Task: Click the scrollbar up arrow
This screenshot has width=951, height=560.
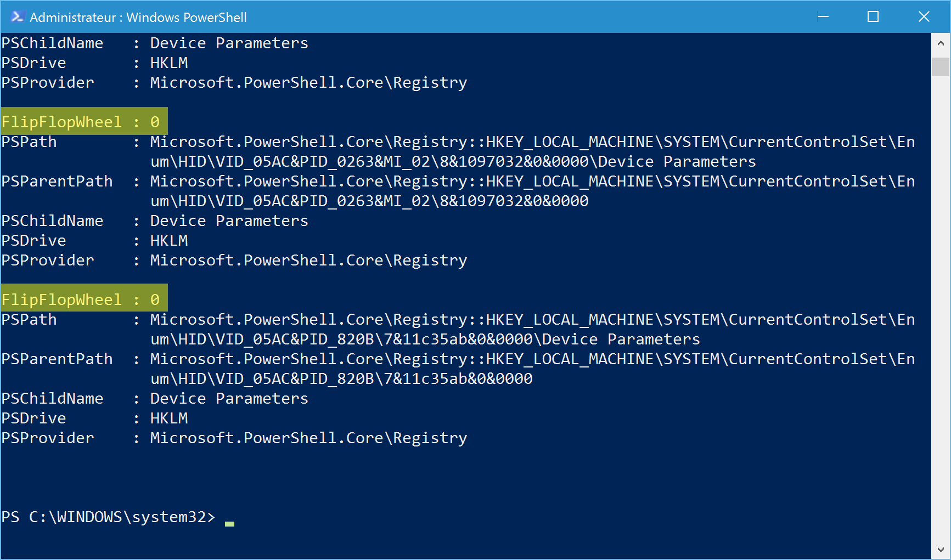Action: point(941,42)
